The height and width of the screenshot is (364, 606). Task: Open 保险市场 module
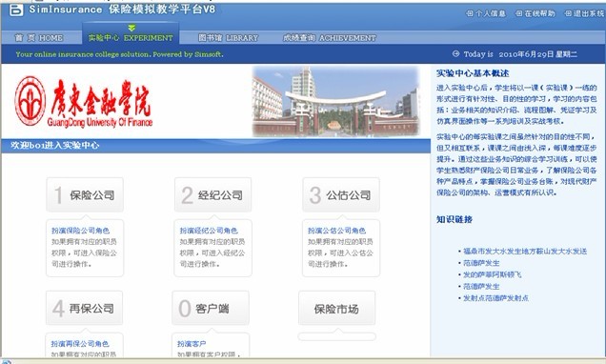pos(336,308)
